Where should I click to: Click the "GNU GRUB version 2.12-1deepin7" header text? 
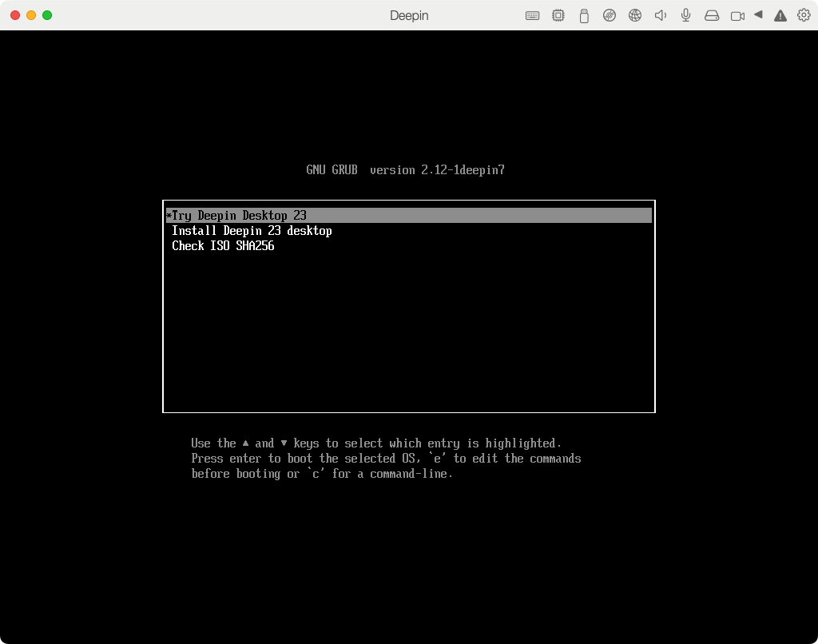(405, 170)
